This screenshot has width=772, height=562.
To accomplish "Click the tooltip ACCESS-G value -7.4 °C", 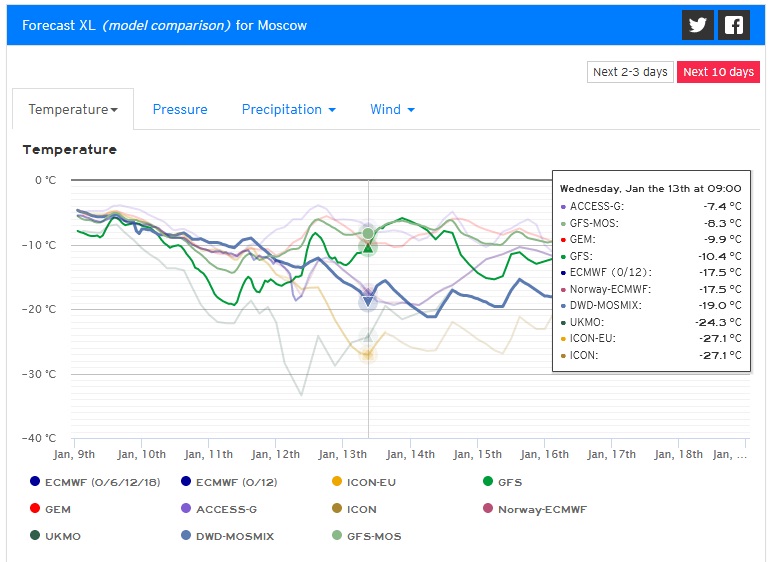I will tap(722, 206).
